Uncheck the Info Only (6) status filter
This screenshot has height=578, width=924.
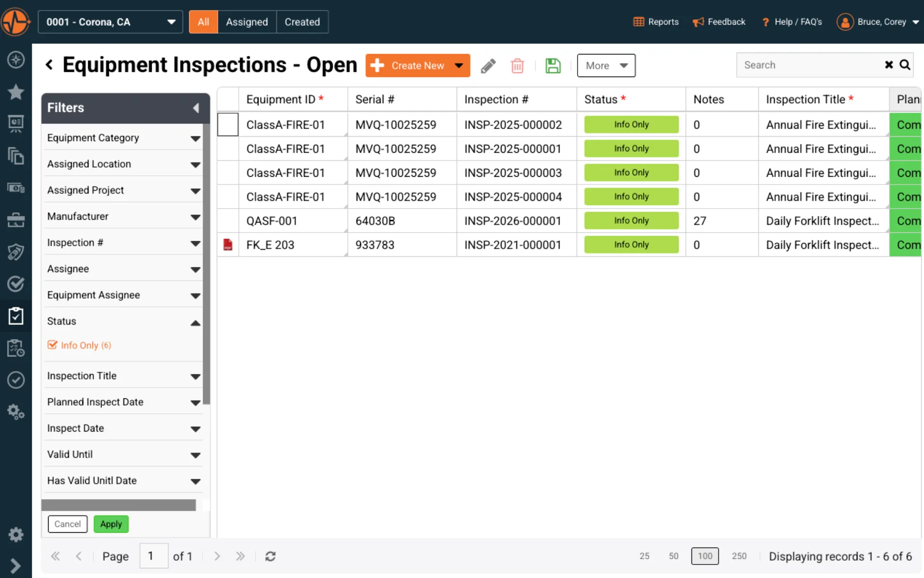(x=52, y=345)
